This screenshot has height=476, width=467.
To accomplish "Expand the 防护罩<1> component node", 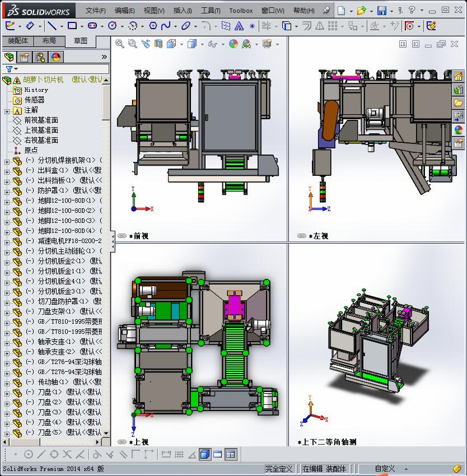I will coord(7,192).
